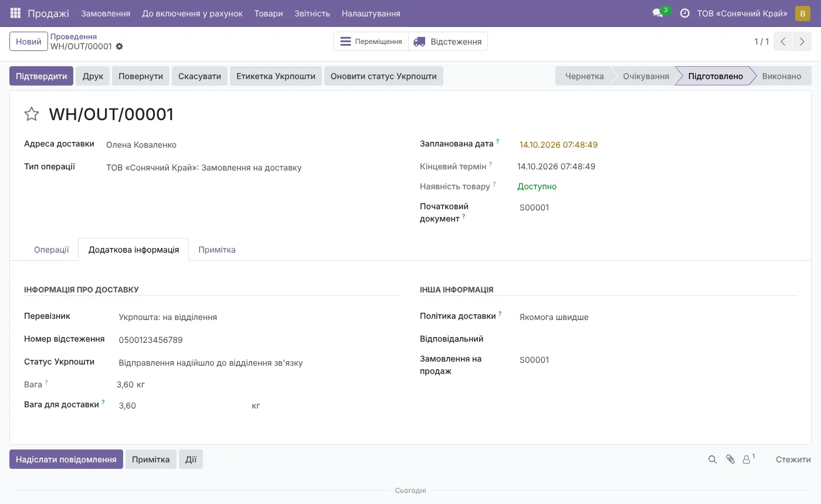Select the Чернетка status stage

pyautogui.click(x=584, y=76)
